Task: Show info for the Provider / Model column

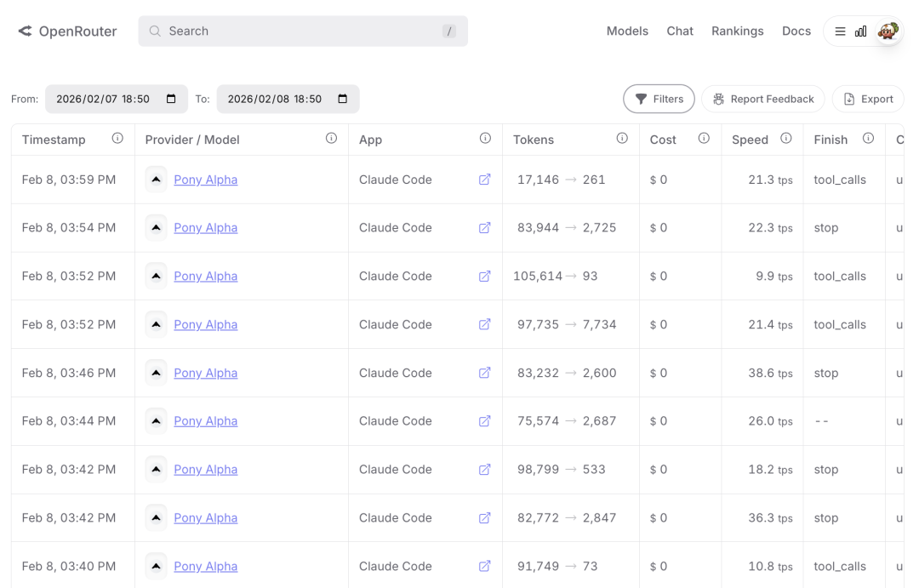Action: tap(332, 139)
